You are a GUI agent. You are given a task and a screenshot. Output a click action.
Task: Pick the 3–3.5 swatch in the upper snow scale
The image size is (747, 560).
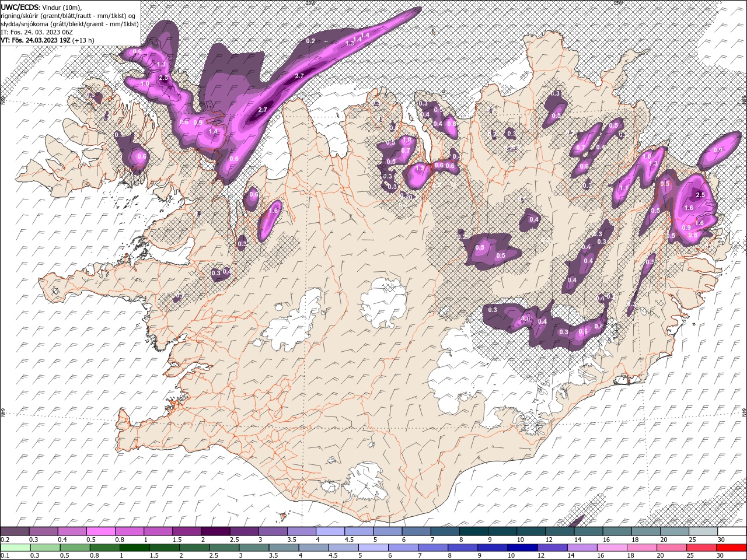273,531
